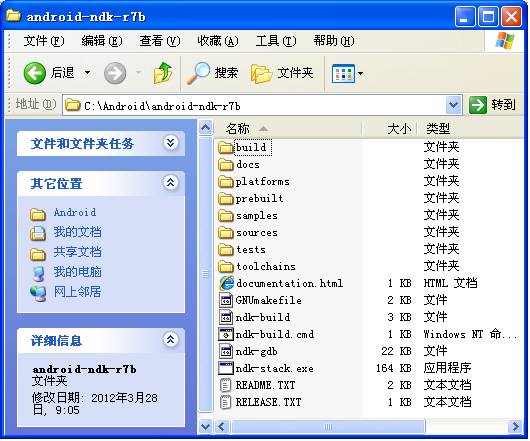Open the Back button history dropdown arrow
This screenshot has height=441, width=530.
[88, 72]
